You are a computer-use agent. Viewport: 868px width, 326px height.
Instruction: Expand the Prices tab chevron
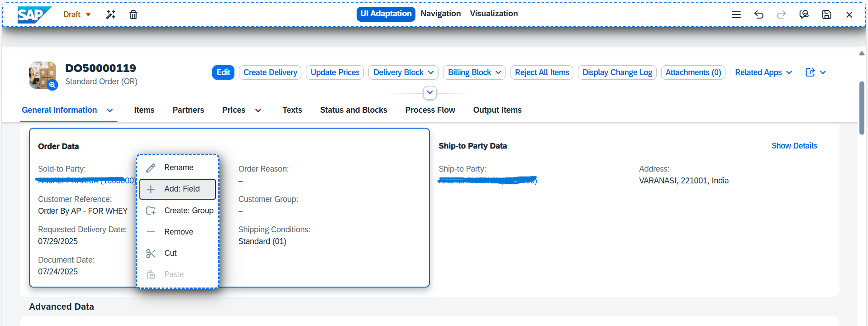[x=258, y=110]
